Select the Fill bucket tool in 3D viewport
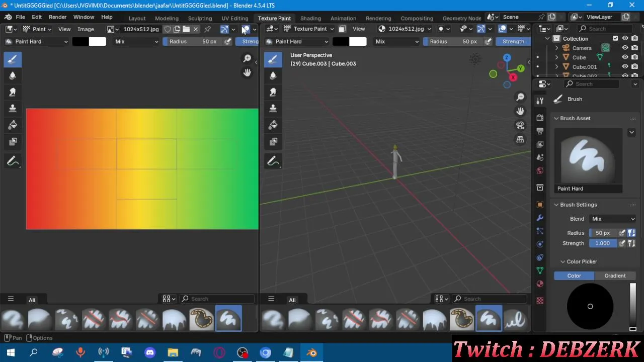Viewport: 644px width, 362px height. pyautogui.click(x=273, y=125)
